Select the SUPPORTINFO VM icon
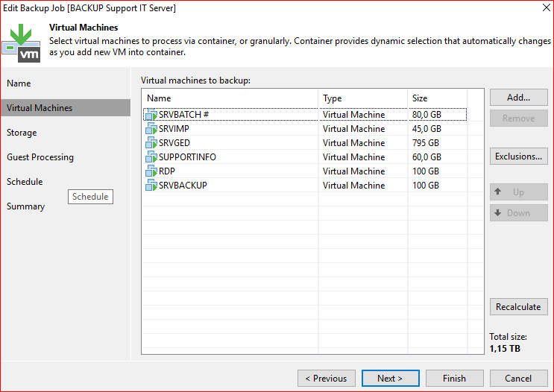Screen dimensions: 554x392 tap(151, 157)
